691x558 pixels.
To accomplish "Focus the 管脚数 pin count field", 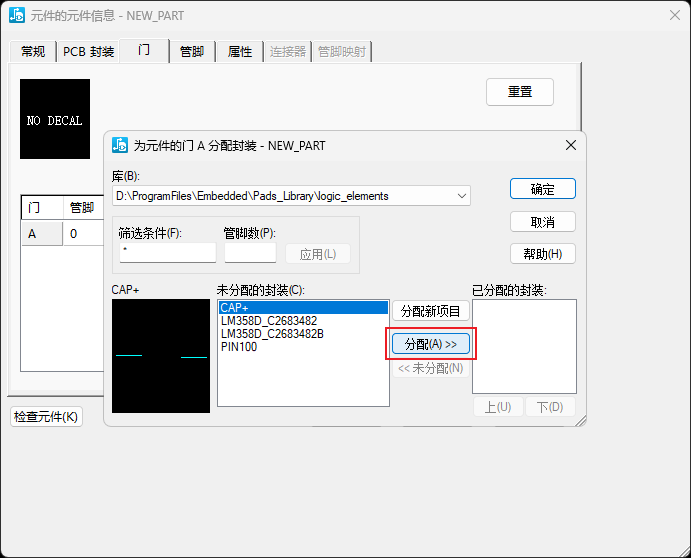I will [x=250, y=253].
